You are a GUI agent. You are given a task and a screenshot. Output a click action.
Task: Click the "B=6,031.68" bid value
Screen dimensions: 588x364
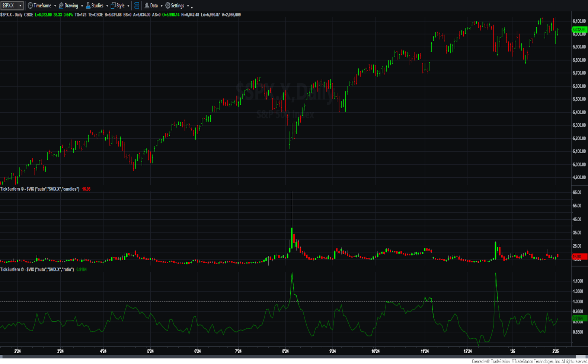tap(113, 15)
